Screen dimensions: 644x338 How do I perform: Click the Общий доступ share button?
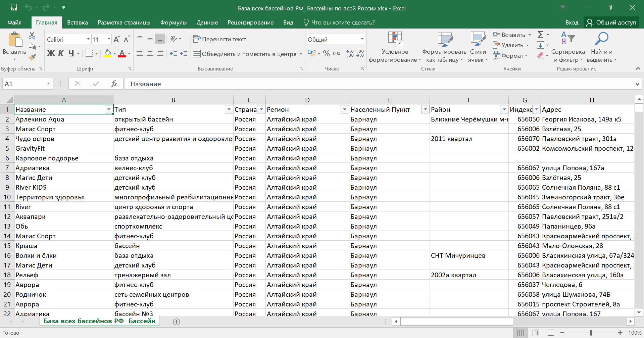[611, 22]
